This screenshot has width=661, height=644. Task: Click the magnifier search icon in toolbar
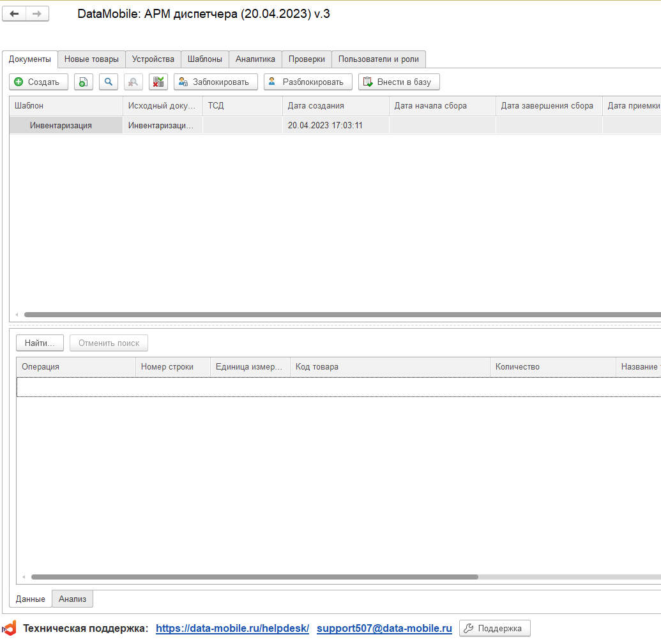[109, 82]
